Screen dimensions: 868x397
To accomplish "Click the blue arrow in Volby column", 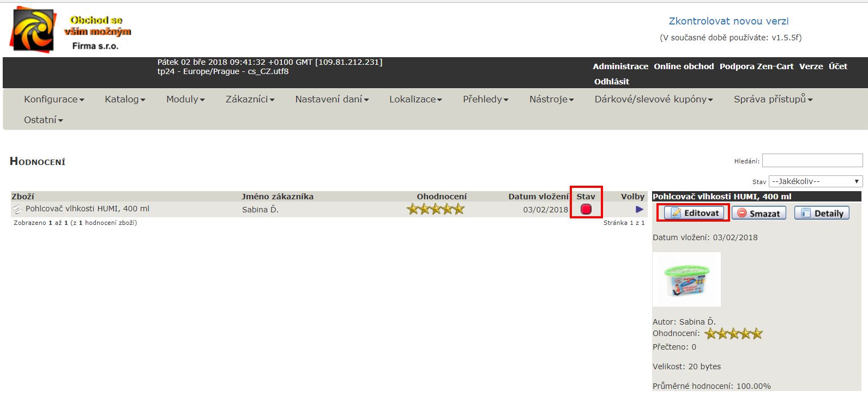I will [x=639, y=210].
